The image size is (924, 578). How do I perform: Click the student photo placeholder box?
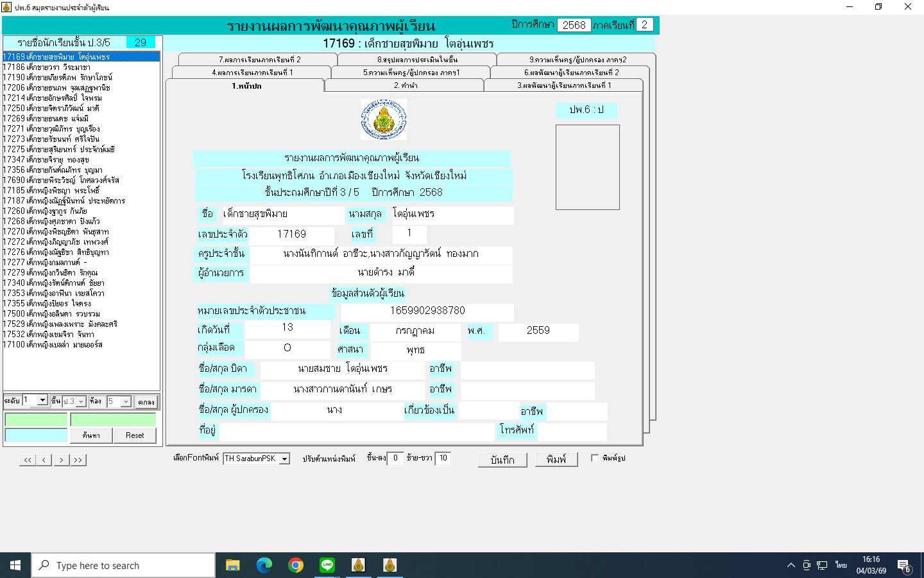(x=587, y=167)
